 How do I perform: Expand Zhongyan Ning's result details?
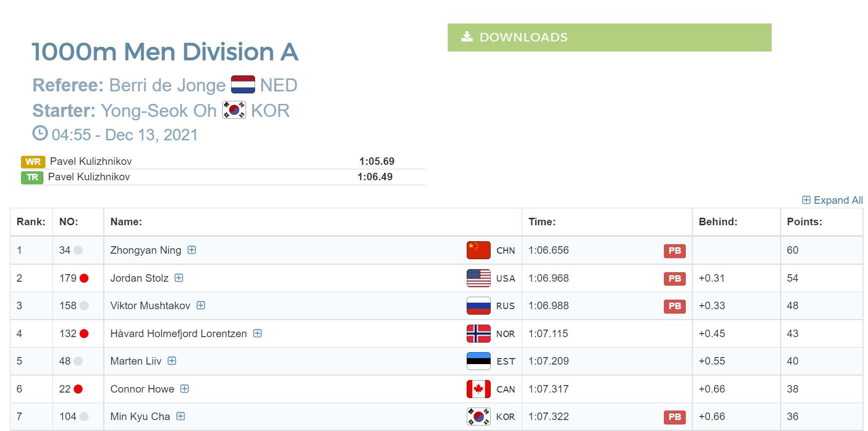click(x=192, y=250)
